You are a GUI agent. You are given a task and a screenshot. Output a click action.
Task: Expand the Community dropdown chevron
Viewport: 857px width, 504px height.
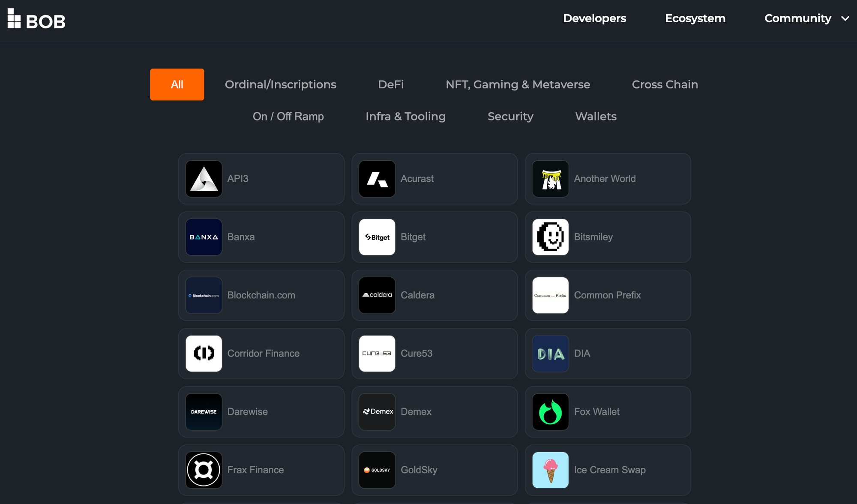(845, 18)
